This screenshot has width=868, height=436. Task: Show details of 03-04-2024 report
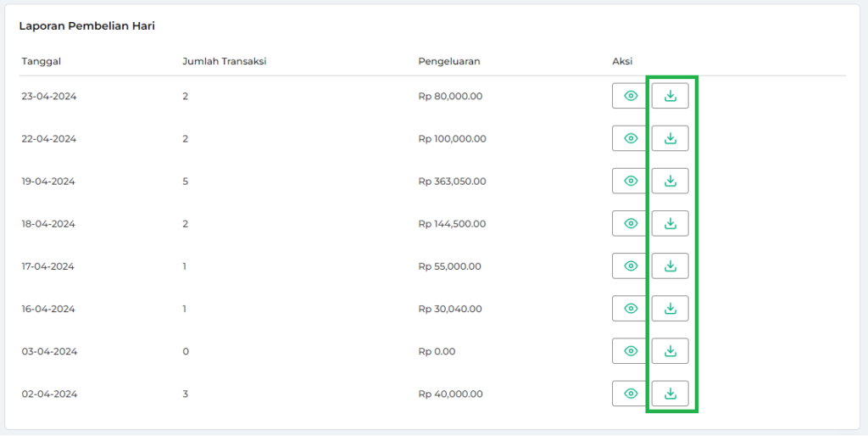(x=630, y=350)
